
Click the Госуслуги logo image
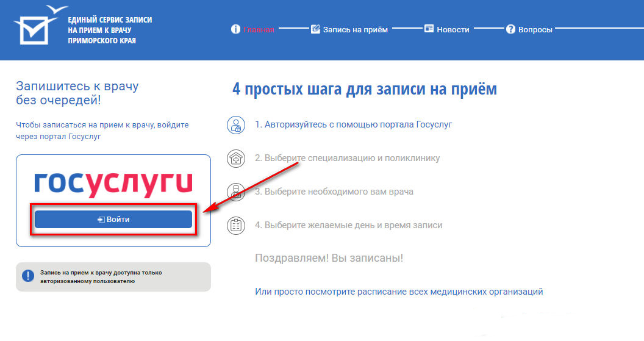pos(113,184)
